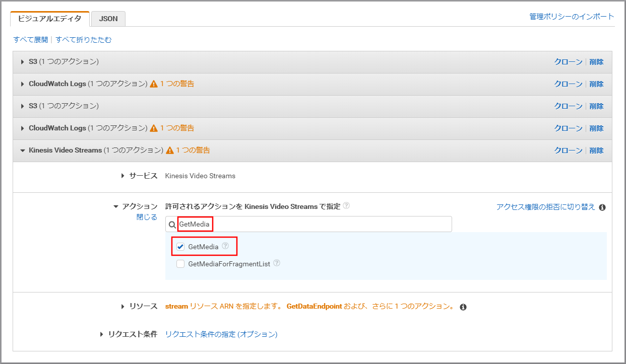Select the ビジュアルエディタ tab
The height and width of the screenshot is (364, 626).
tap(49, 19)
